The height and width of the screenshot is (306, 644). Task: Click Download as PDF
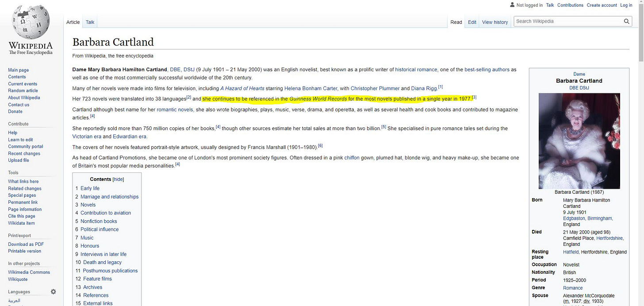click(x=26, y=244)
